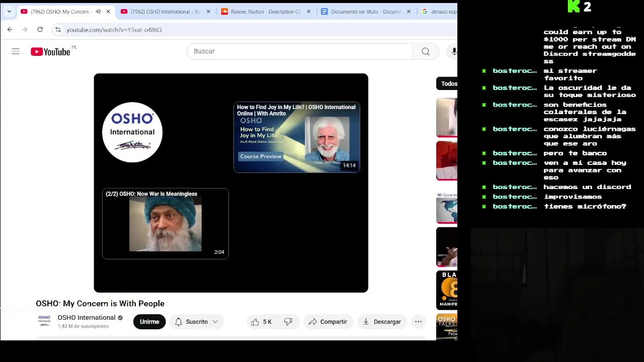Click the OSHO International end-screen channel logo
Screen dimensions: 644x362
click(132, 132)
